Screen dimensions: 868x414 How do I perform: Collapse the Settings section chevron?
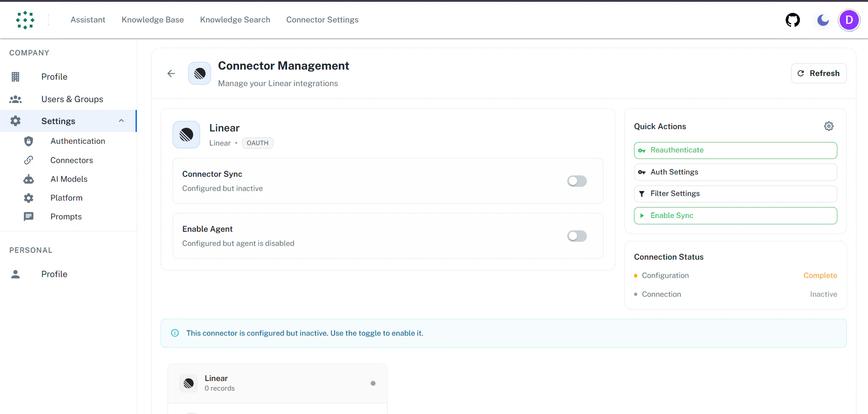coord(121,121)
